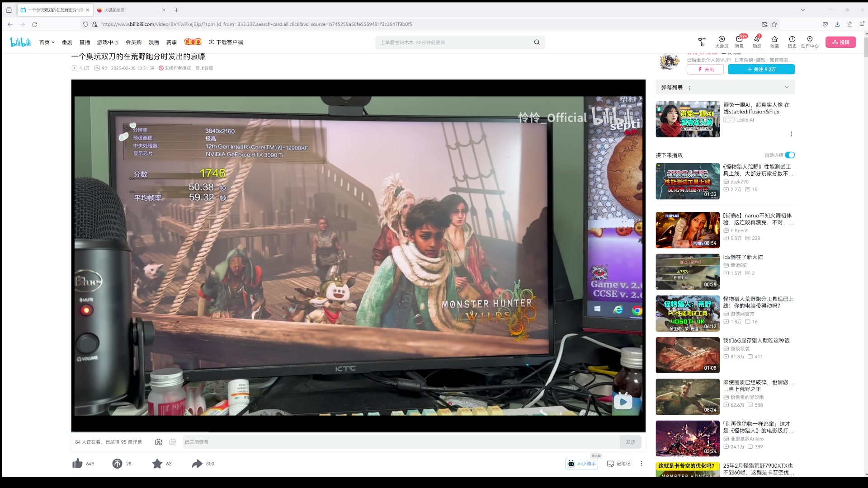The image size is (868, 488).
Task: Open the 动态 feed icon
Action: (x=757, y=42)
